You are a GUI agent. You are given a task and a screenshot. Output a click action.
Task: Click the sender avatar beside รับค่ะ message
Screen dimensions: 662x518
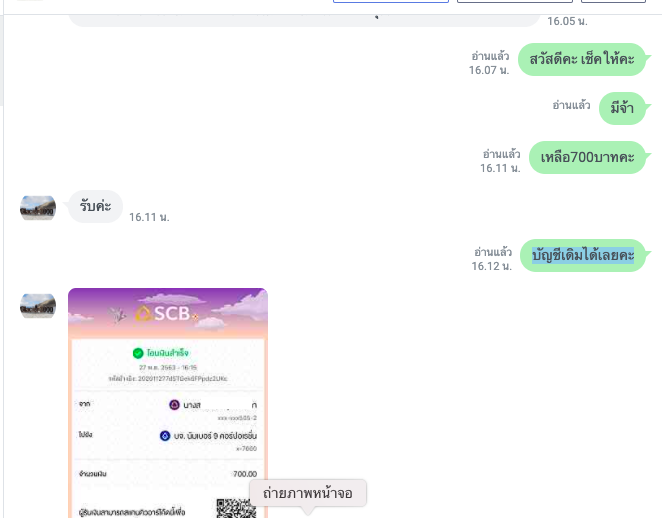click(38, 208)
